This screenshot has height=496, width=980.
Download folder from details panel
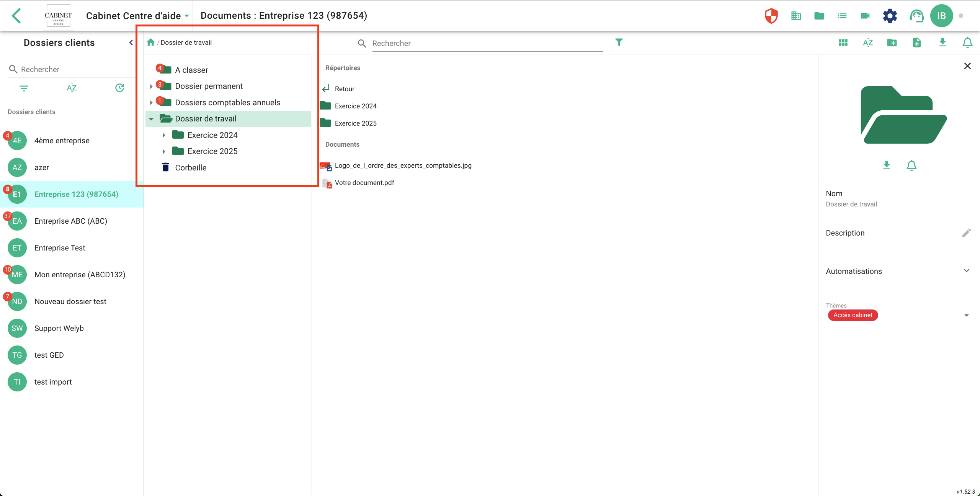(887, 165)
